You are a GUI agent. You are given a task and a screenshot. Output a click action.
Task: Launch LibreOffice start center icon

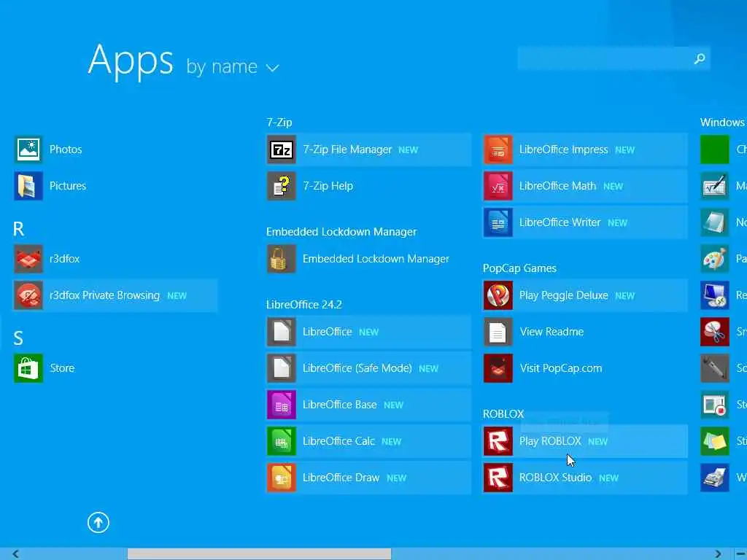[281, 332]
